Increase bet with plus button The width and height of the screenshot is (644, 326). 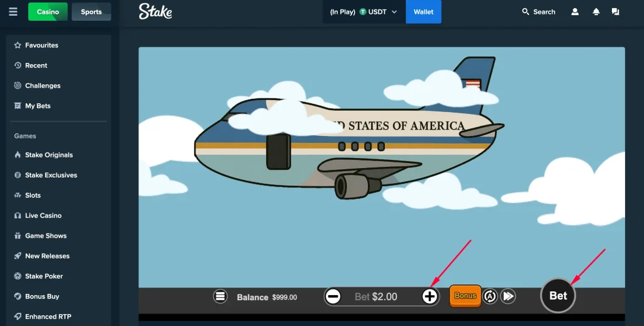click(430, 296)
